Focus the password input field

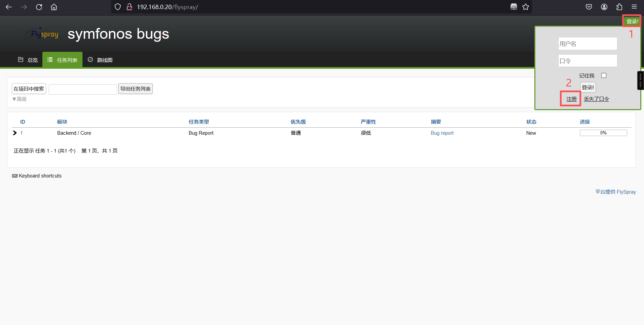pyautogui.click(x=588, y=61)
